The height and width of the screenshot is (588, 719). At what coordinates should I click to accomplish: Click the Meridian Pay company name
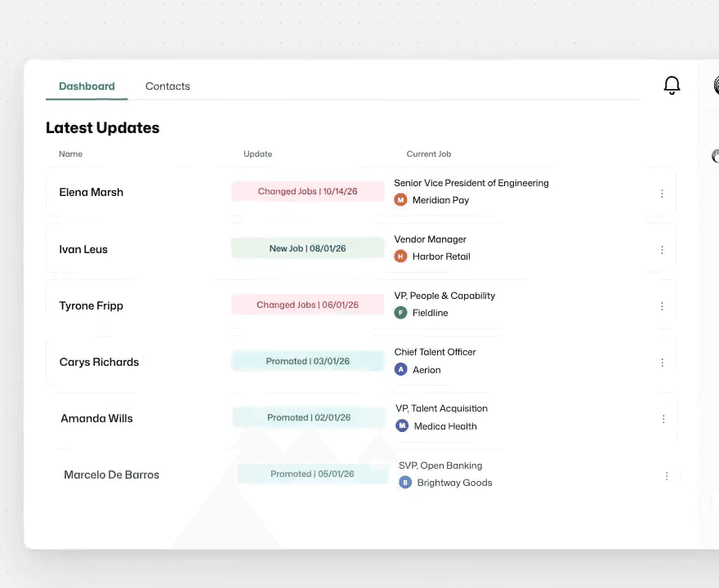(440, 200)
